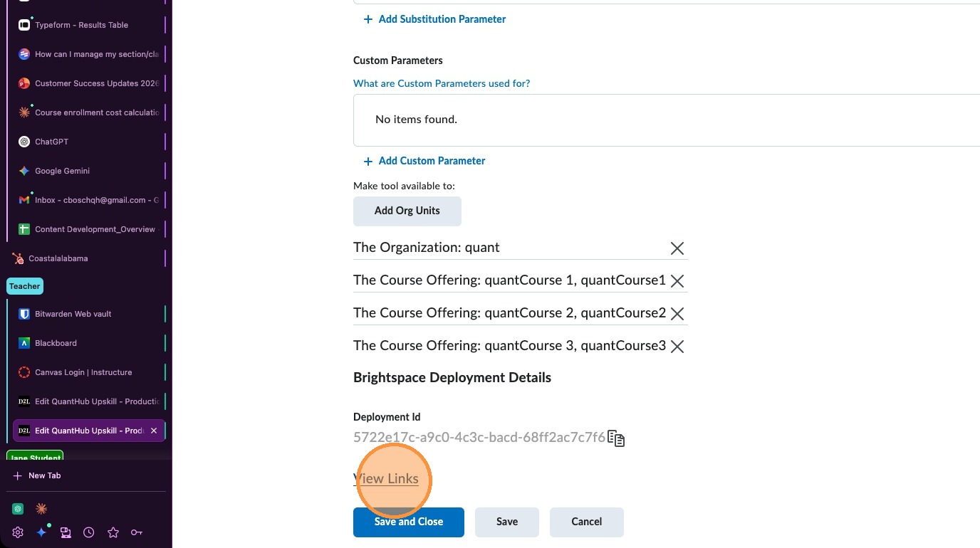This screenshot has width=980, height=548.
Task: Copy the Deployment Id to clipboard
Action: point(616,438)
